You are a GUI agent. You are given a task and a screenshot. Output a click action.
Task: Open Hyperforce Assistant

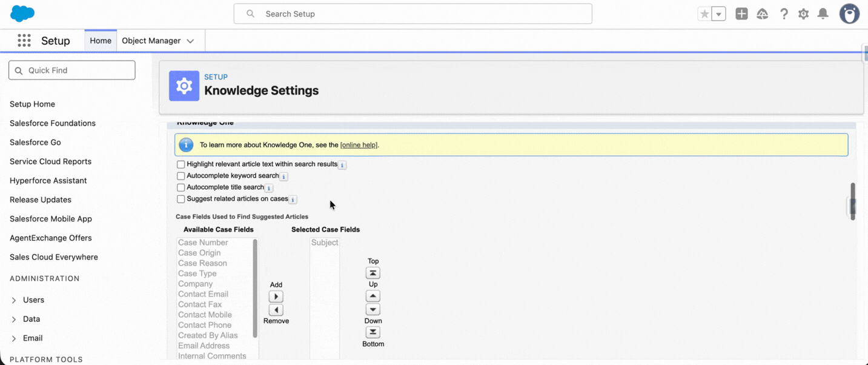pos(48,181)
